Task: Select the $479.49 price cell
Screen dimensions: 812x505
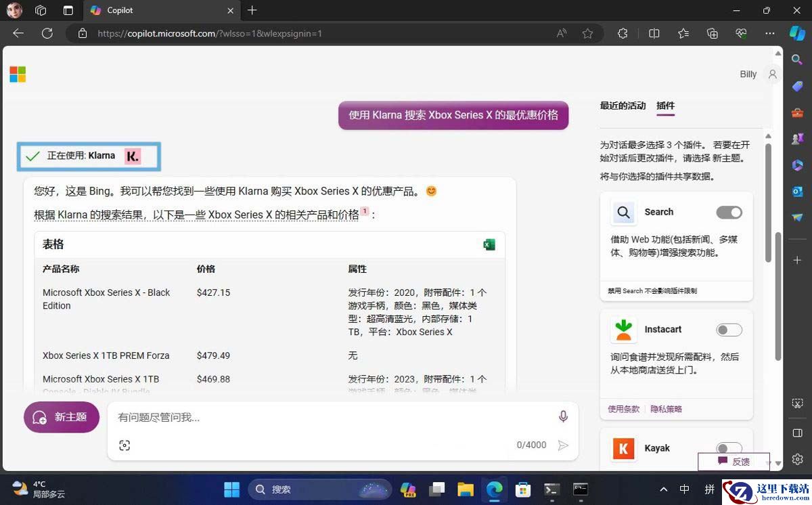Action: 213,355
